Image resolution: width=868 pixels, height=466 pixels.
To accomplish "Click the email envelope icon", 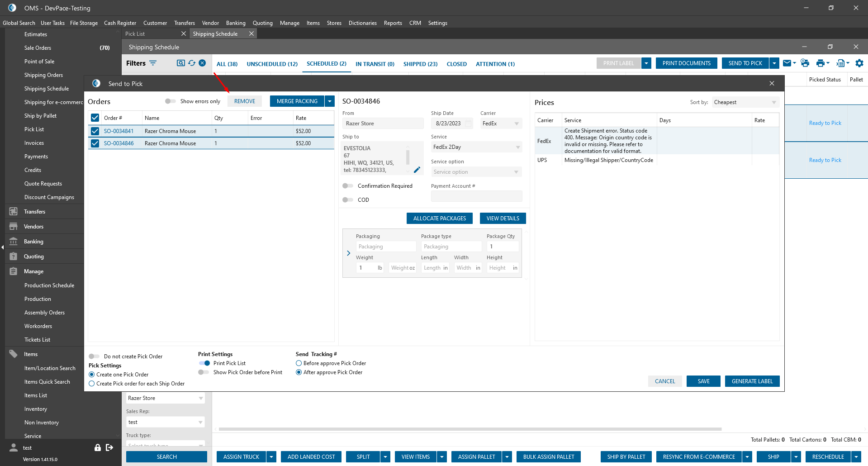I will coord(787,63).
